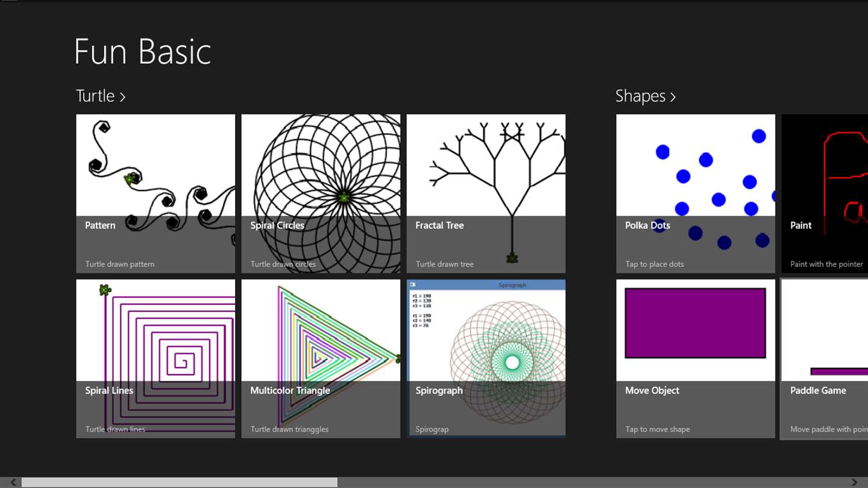This screenshot has width=868, height=488.
Task: Expand the Turtle group header
Action: [x=95, y=96]
